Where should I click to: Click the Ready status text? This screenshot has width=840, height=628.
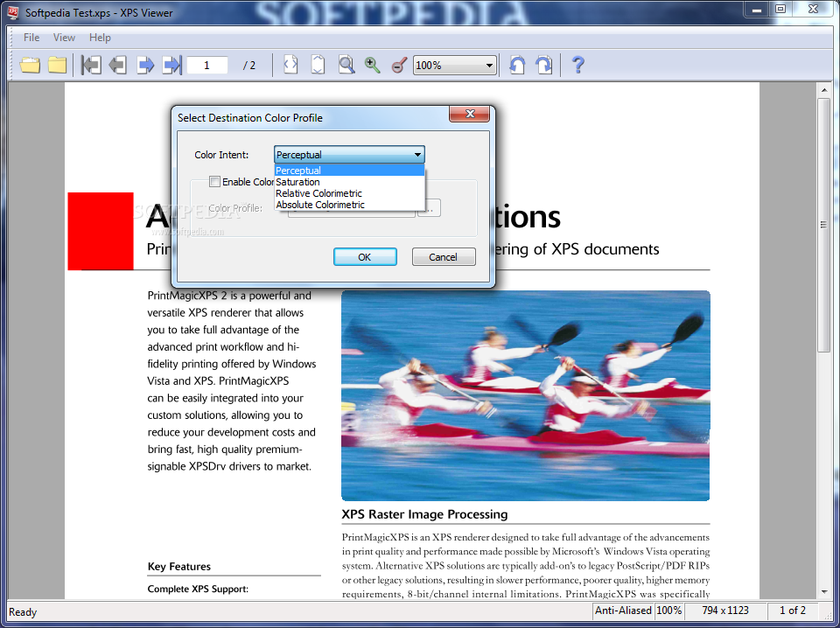23,612
